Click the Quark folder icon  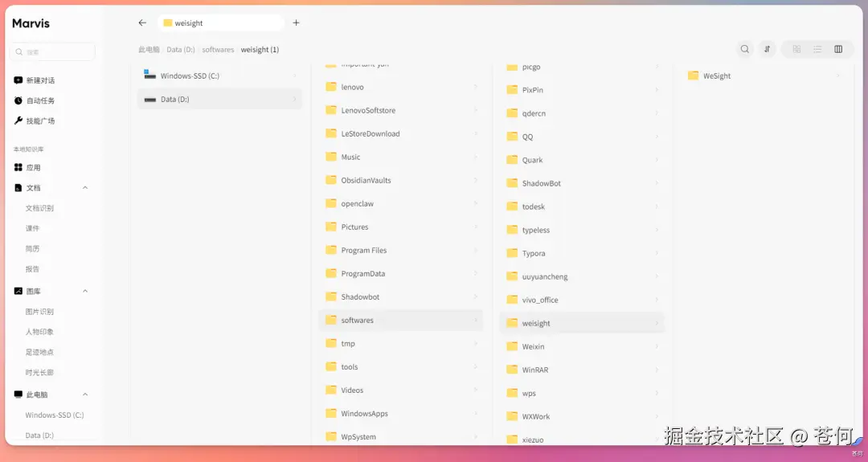[x=512, y=159]
